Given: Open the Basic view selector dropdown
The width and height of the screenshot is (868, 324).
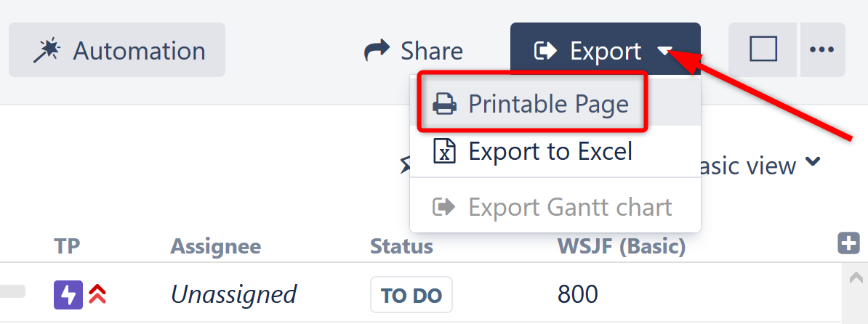Looking at the screenshot, I should tap(756, 166).
